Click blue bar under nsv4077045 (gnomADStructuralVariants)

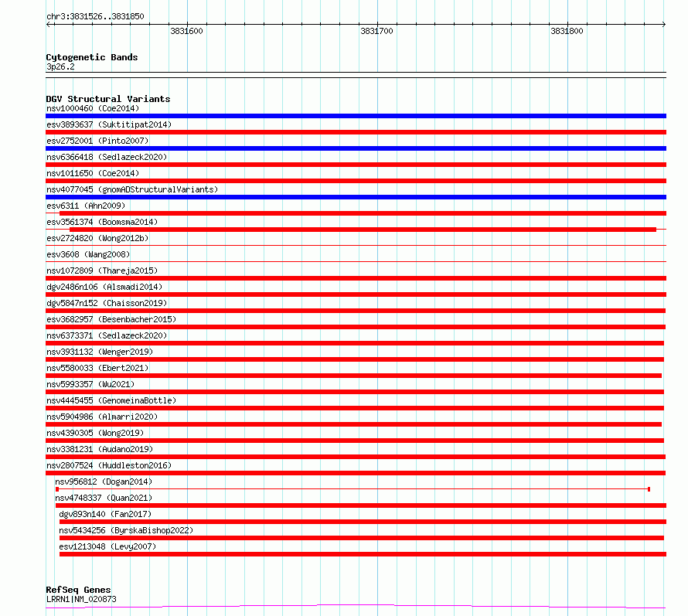356,197
